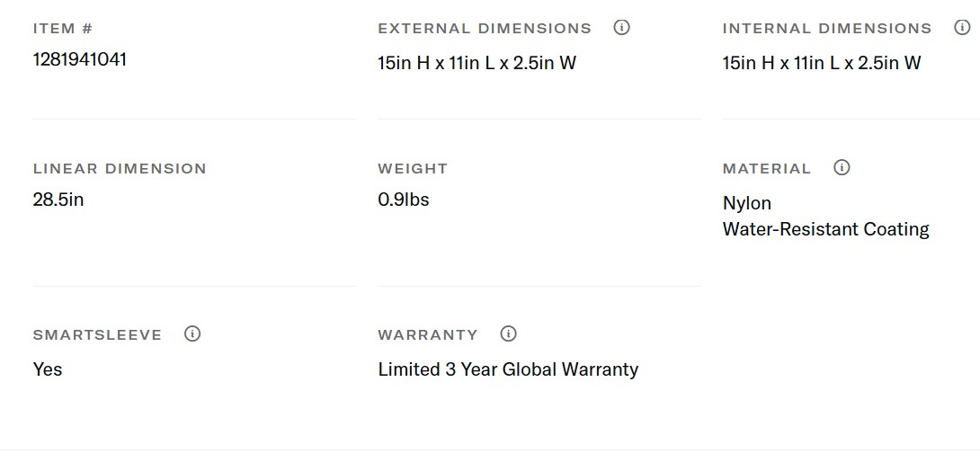Click the LINEAR DIMENSION heading
The height and width of the screenshot is (462, 980).
pos(120,169)
